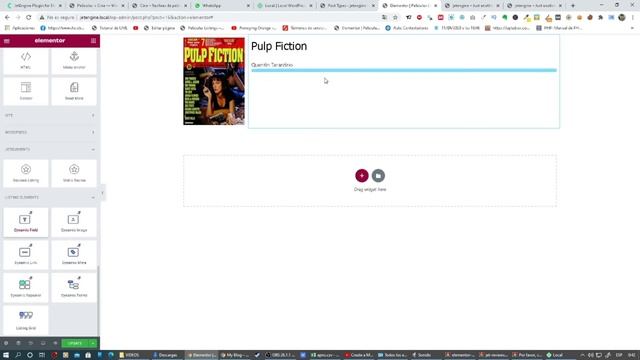
Task: Switch to the WhatsApp browser tab
Action: (222, 6)
